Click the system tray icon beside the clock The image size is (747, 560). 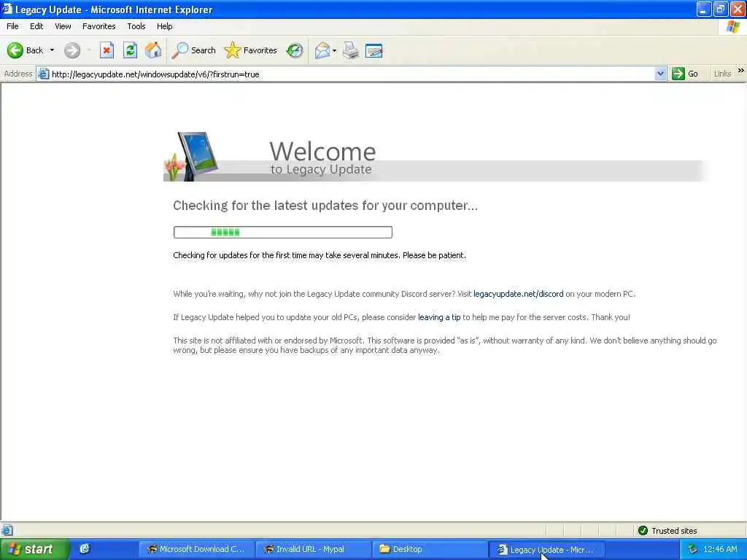click(693, 549)
